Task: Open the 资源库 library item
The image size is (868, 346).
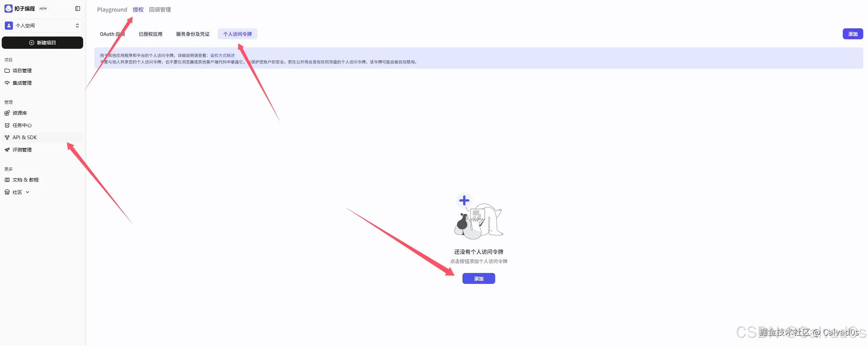Action: tap(19, 113)
